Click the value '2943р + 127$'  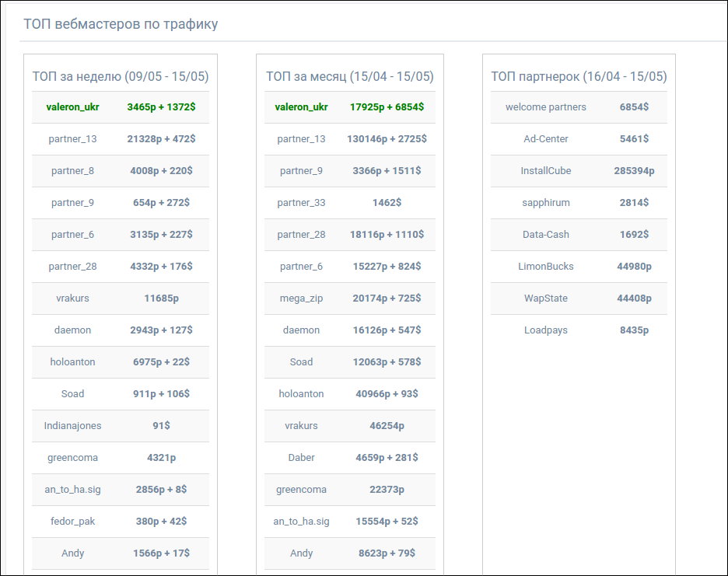point(161,330)
